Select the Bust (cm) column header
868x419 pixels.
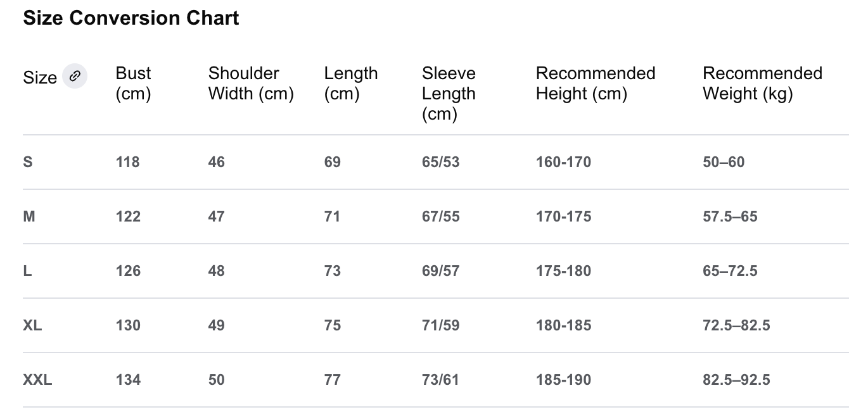pos(133,84)
